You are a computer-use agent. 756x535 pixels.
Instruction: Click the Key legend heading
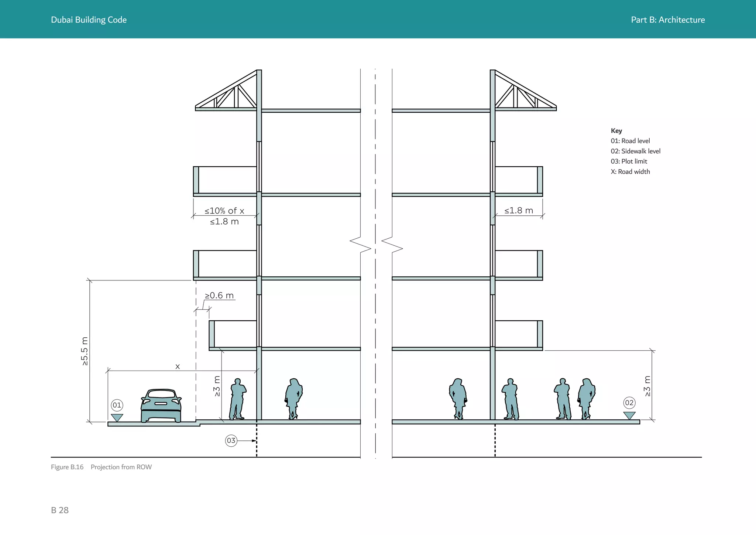click(x=616, y=131)
